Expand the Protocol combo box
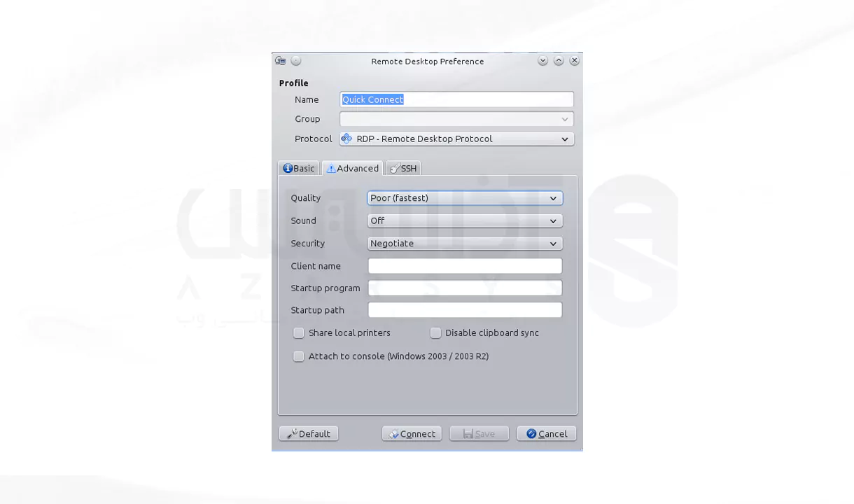Image resolution: width=854 pixels, height=504 pixels. click(x=456, y=139)
